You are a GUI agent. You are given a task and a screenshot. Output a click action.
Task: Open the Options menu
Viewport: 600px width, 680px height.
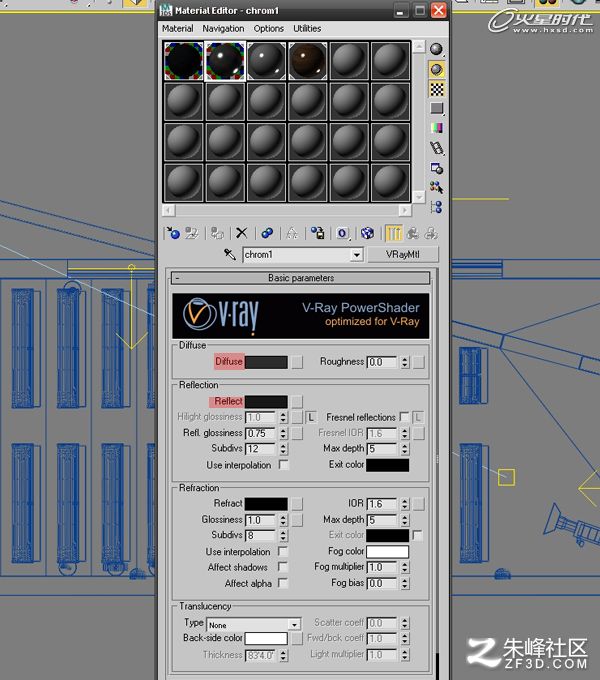tap(268, 29)
